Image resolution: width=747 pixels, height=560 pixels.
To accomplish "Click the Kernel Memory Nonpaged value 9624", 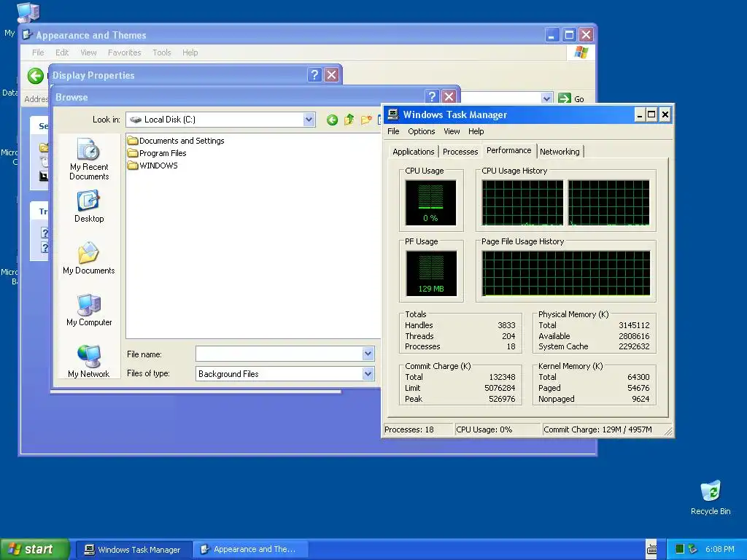I will pos(640,399).
